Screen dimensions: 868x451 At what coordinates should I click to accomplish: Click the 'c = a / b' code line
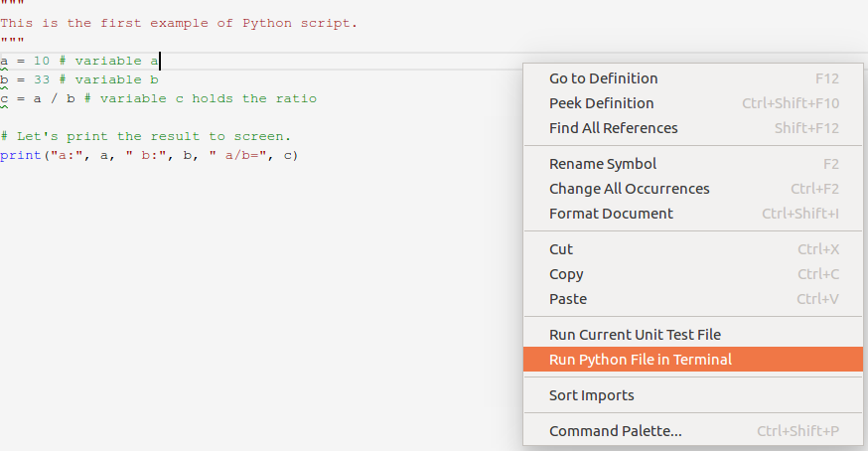pyautogui.click(x=159, y=98)
